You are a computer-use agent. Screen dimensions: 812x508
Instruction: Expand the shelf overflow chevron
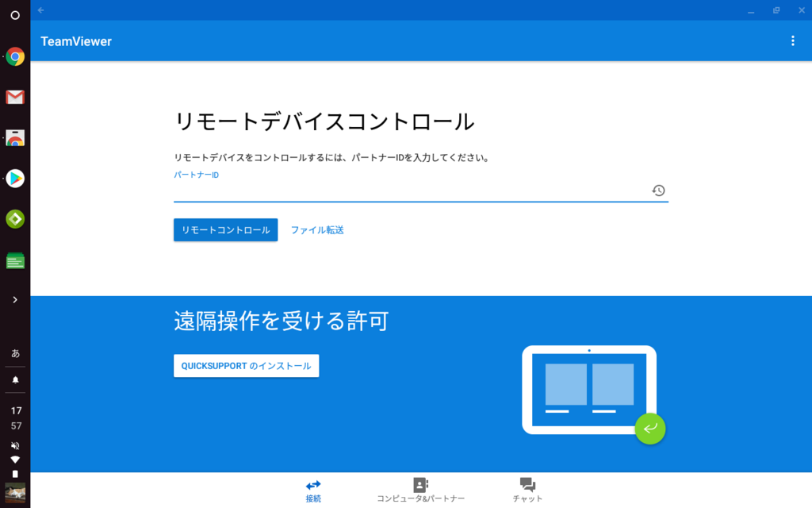click(x=15, y=299)
